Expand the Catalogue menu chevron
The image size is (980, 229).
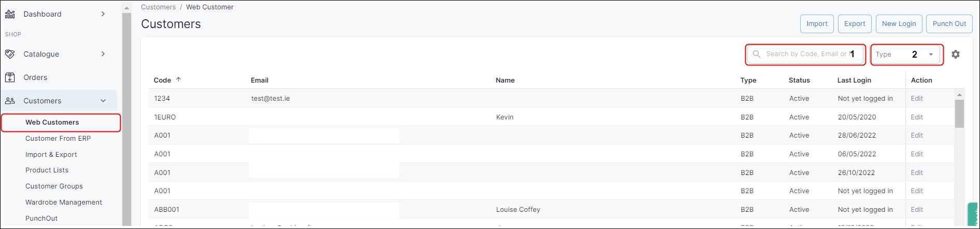(103, 54)
